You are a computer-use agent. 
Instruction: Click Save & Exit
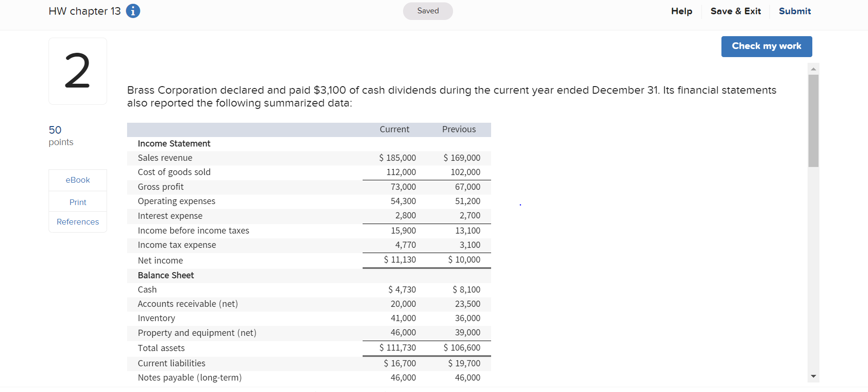pos(736,11)
